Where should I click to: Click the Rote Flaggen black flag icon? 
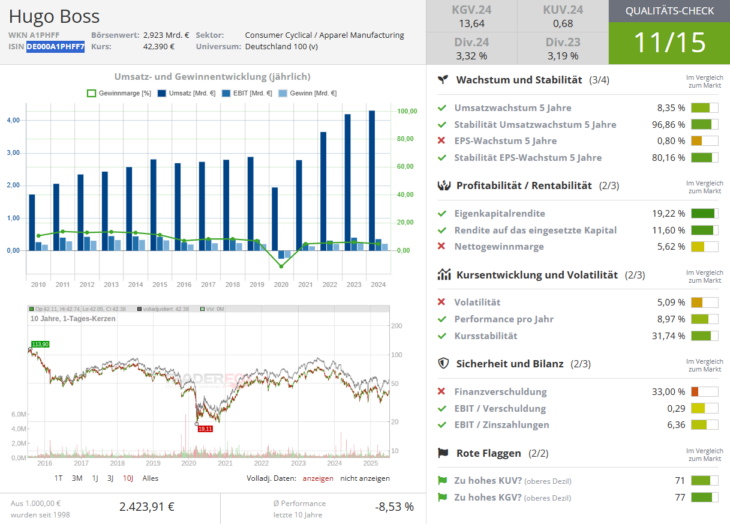point(443,453)
